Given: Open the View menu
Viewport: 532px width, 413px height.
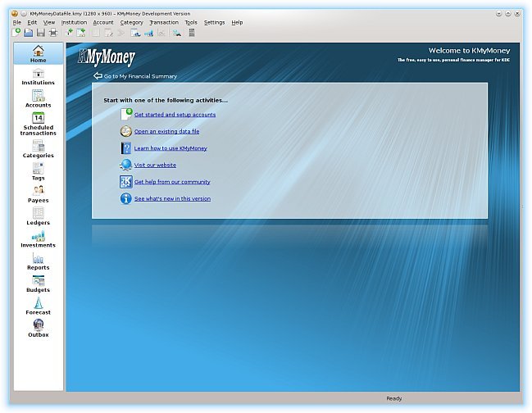Looking at the screenshot, I should click(49, 22).
